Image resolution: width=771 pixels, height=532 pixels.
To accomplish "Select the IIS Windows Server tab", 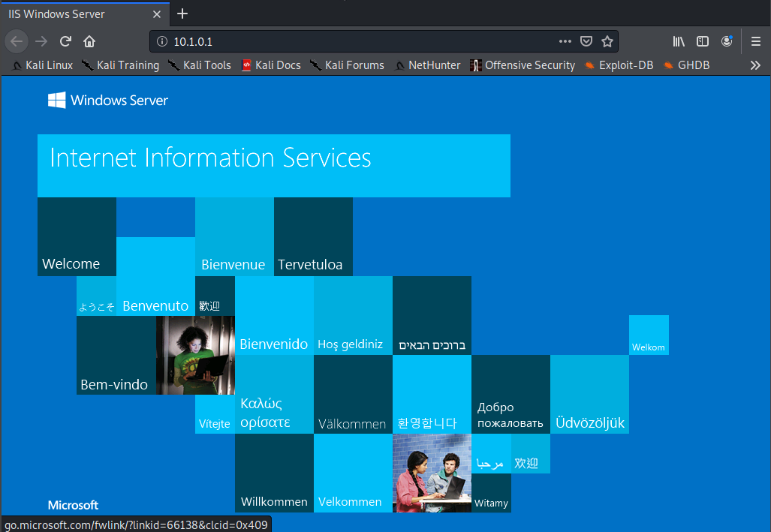I will point(86,14).
